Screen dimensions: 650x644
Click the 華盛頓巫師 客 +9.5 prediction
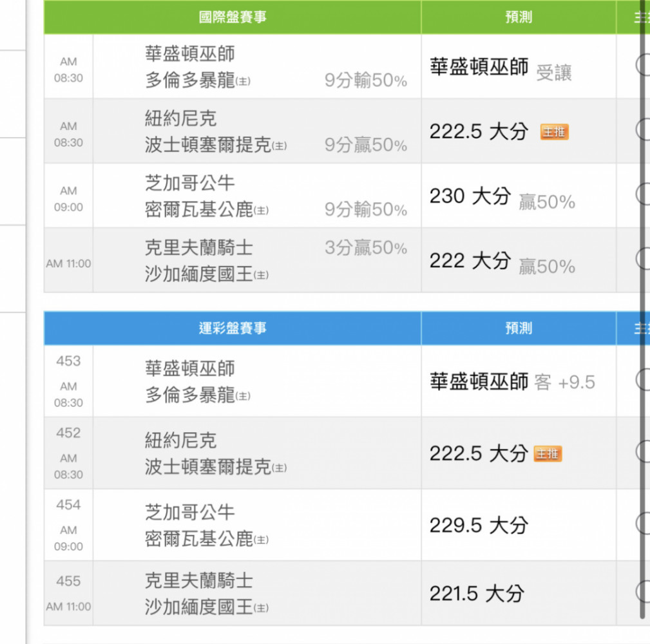click(x=512, y=382)
